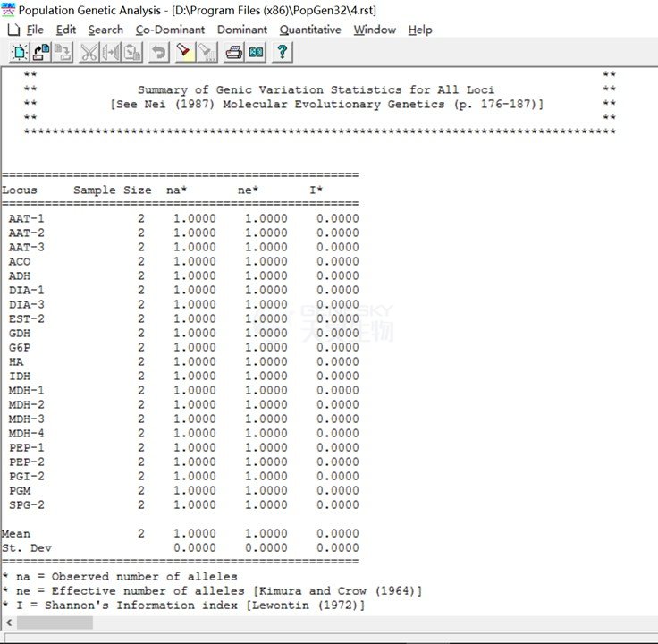658x644 pixels.
Task: Click the Nei (1987) reference line
Action: pos(327,104)
